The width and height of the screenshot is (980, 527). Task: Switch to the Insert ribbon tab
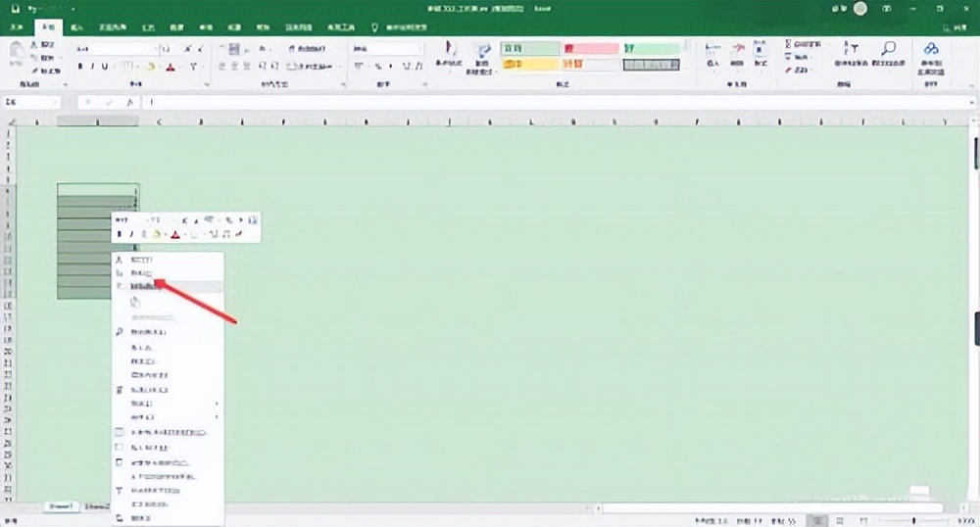(x=76, y=27)
